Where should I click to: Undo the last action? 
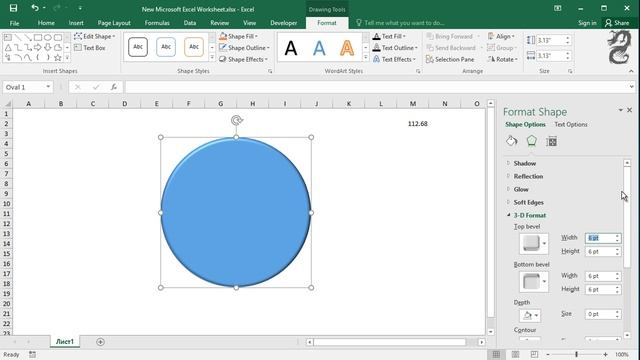tap(35, 8)
